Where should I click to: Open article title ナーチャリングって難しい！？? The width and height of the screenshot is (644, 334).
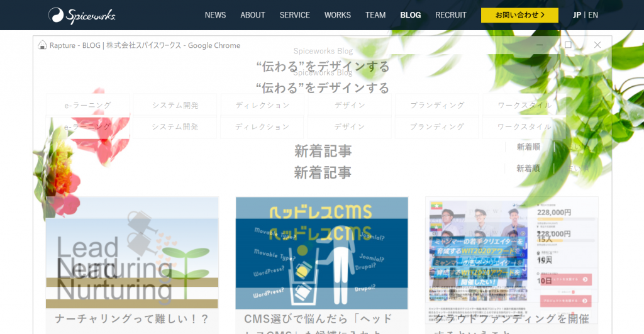[132, 319]
